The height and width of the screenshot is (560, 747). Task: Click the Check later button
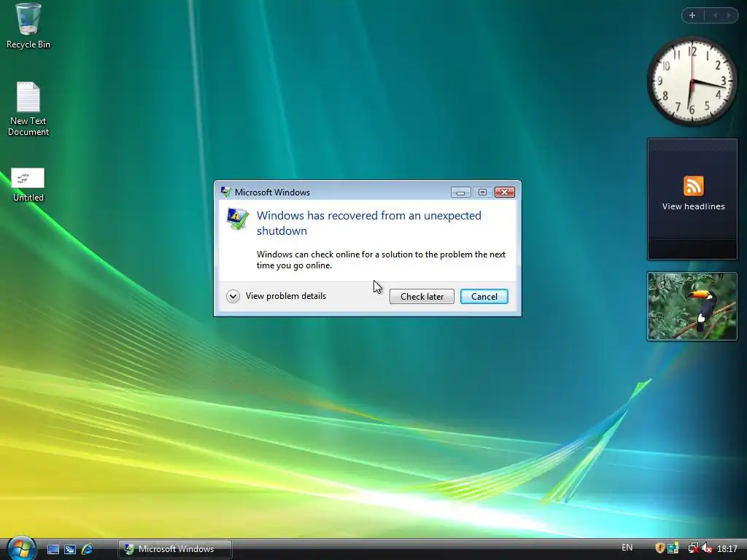(x=422, y=296)
